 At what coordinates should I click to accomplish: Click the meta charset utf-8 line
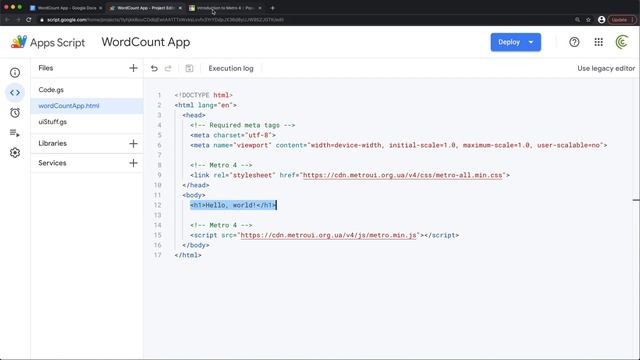click(x=233, y=135)
